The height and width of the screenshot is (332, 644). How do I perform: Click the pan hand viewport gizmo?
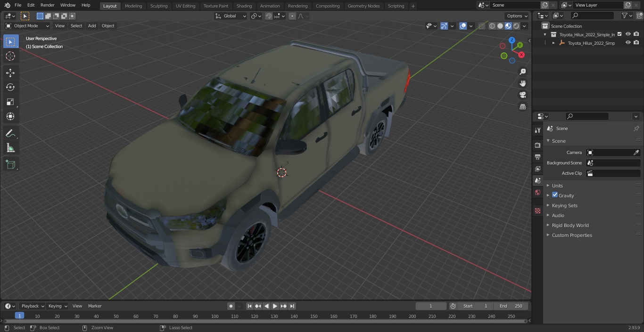click(522, 83)
